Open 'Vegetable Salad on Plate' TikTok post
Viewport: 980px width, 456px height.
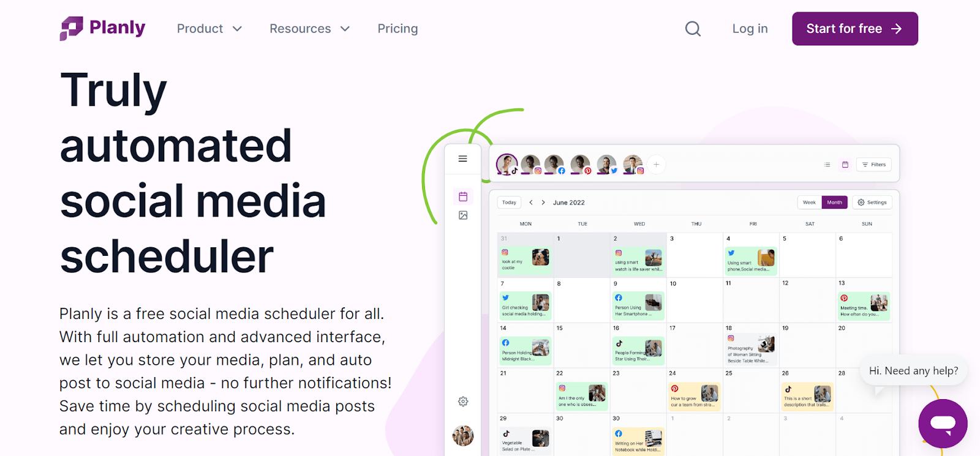(x=525, y=441)
